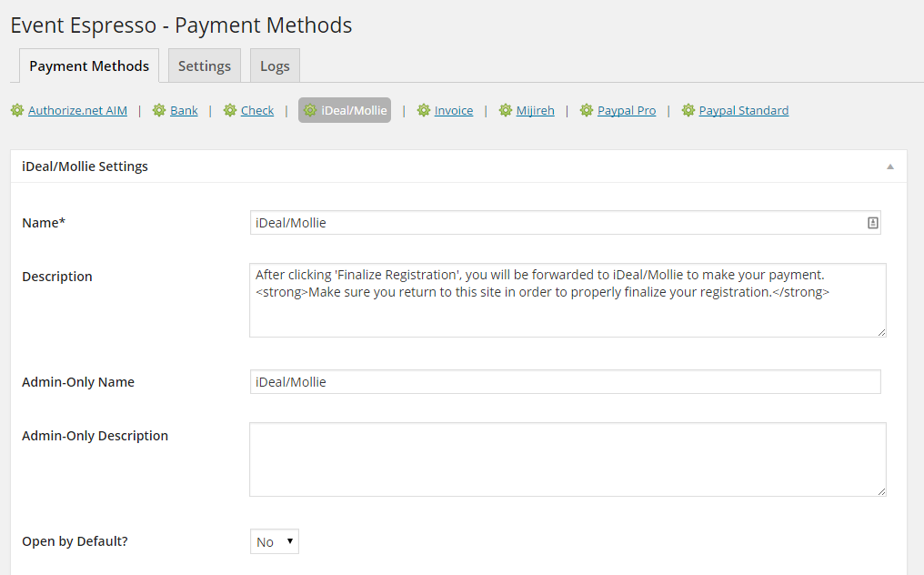Open Check payment method link

tap(257, 110)
